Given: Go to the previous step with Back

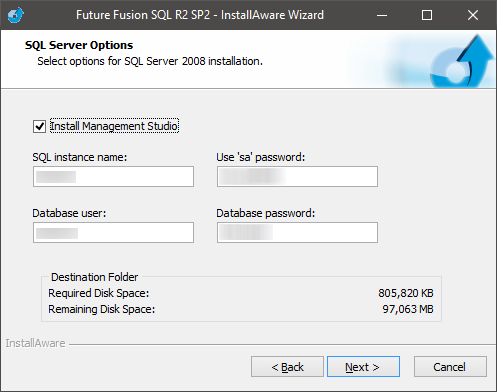Looking at the screenshot, I should tap(287, 367).
